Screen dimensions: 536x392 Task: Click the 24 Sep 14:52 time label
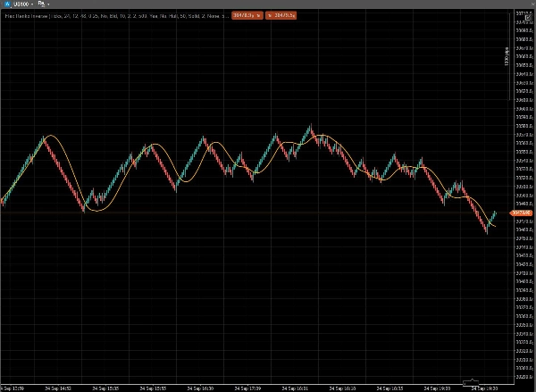click(x=58, y=388)
